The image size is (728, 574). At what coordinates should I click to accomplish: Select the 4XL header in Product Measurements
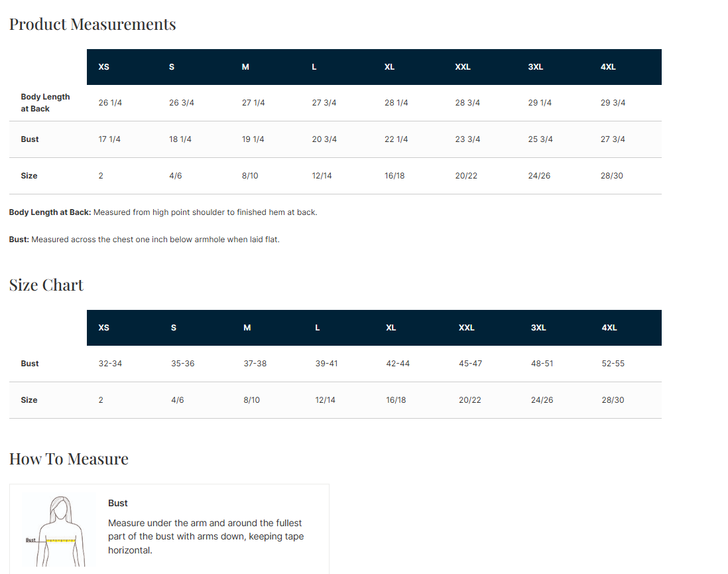[x=608, y=67]
